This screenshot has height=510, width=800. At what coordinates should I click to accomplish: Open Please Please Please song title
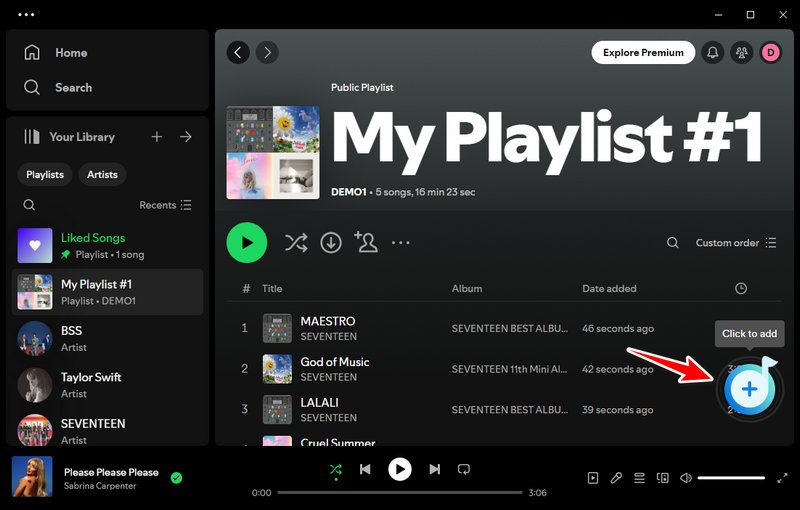coord(111,472)
